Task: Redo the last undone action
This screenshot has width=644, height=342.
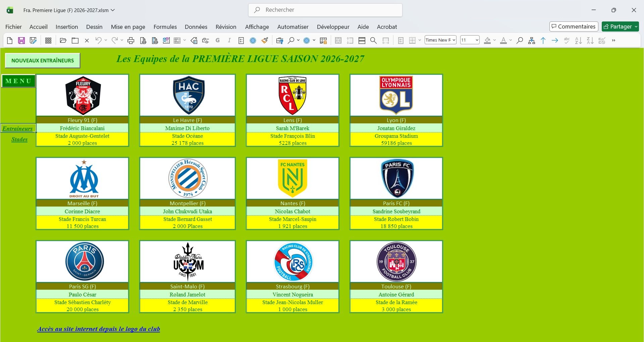Action: [114, 41]
